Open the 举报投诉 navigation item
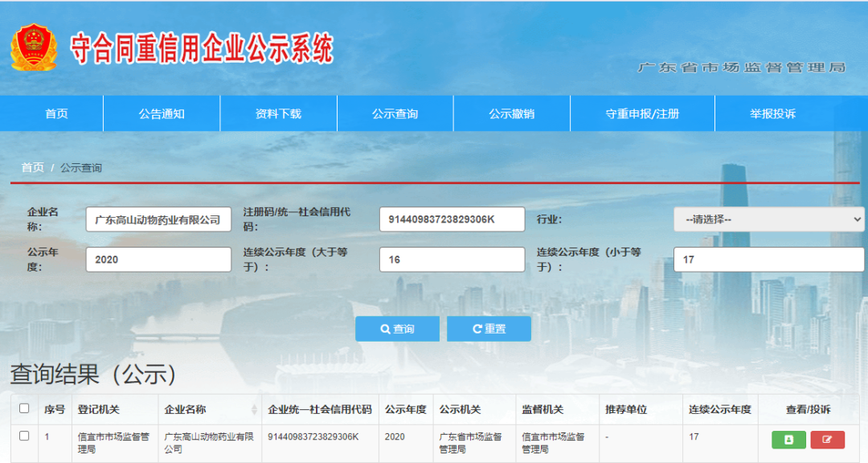The image size is (868, 463). 772,113
